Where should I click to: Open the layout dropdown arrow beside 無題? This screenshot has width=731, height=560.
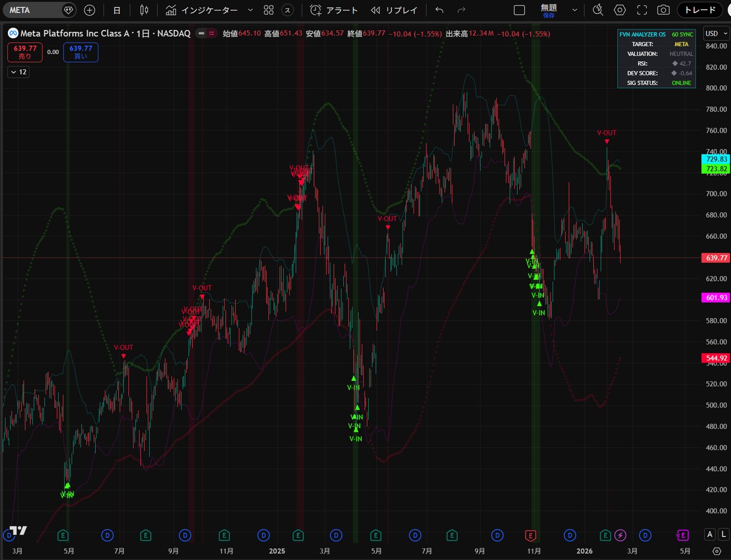coord(575,10)
